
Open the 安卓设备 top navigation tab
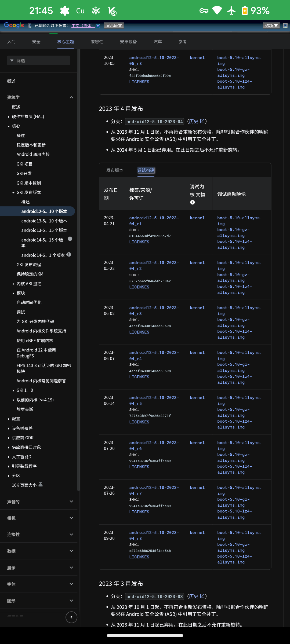[128, 42]
